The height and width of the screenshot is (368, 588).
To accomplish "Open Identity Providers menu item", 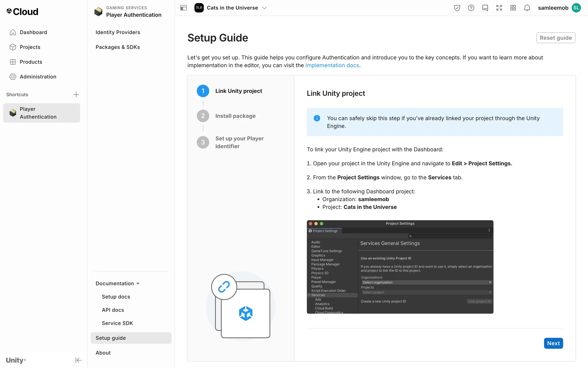I will point(118,32).
